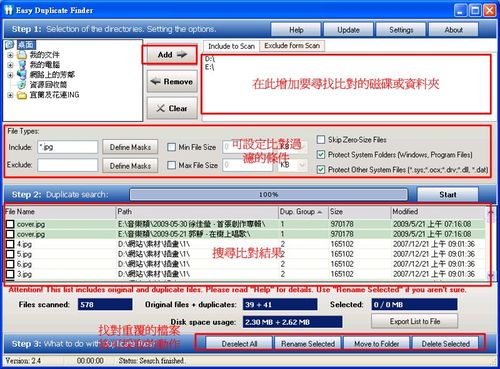Viewport: 500px width, 369px height.
Task: Click the results list scroll-up arrow
Action: 490,212
